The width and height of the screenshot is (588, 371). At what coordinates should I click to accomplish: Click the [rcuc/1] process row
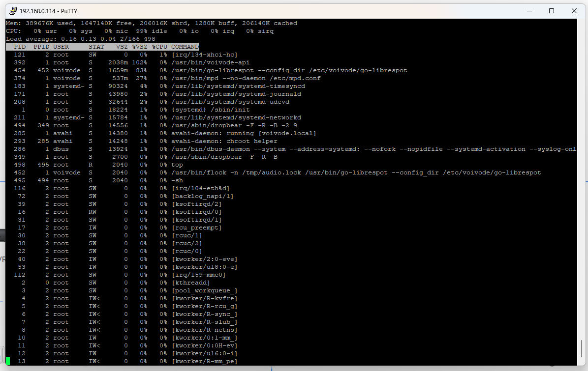pyautogui.click(x=110, y=235)
